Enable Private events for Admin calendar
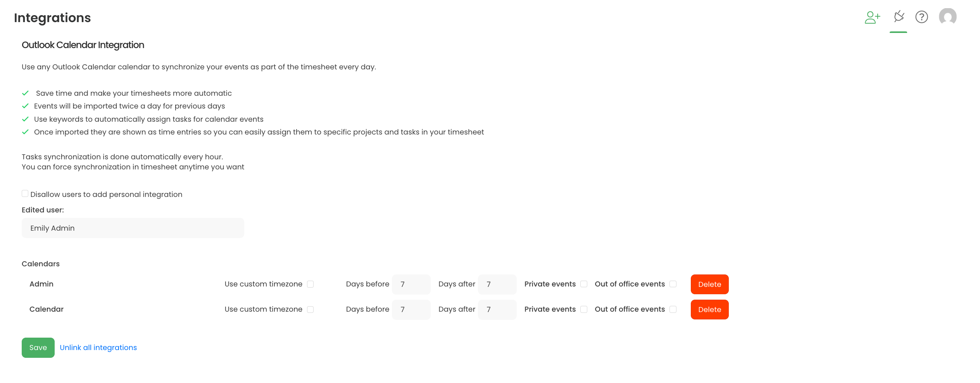 coord(584,284)
